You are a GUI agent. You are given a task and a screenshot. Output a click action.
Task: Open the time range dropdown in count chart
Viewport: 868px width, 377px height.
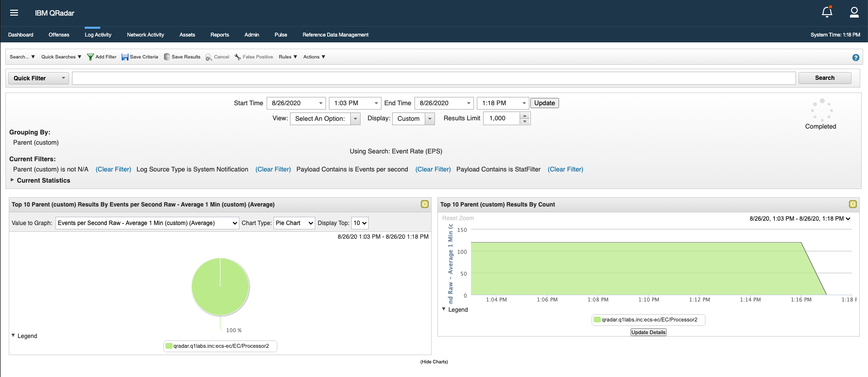pos(800,219)
